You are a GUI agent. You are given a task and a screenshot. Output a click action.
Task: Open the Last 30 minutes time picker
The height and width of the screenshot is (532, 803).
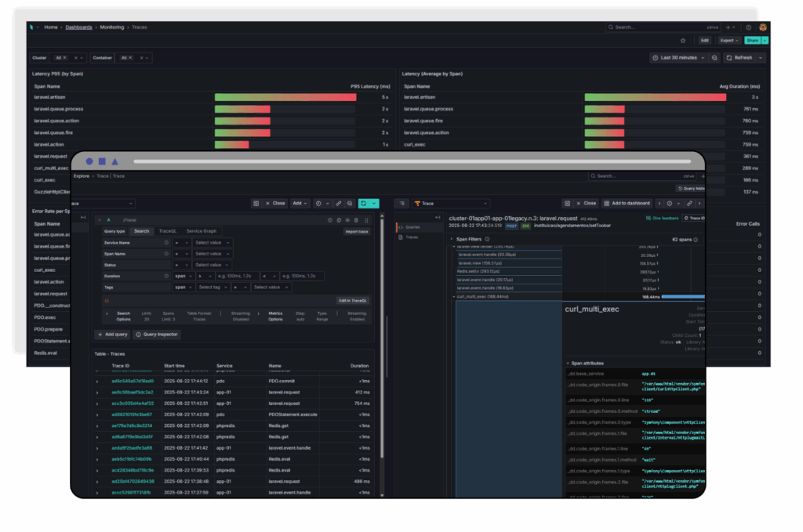(678, 58)
